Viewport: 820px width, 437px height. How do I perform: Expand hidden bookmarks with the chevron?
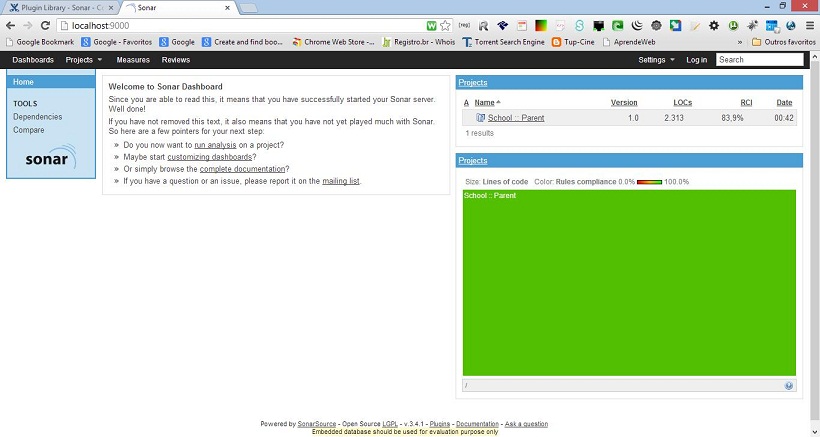(x=739, y=42)
